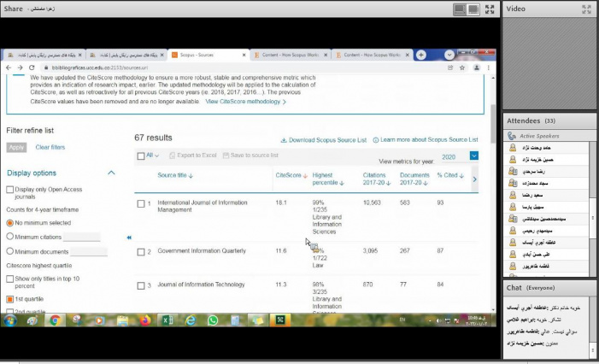Select Minimum documents radio button
The width and height of the screenshot is (599, 364).
(10, 251)
